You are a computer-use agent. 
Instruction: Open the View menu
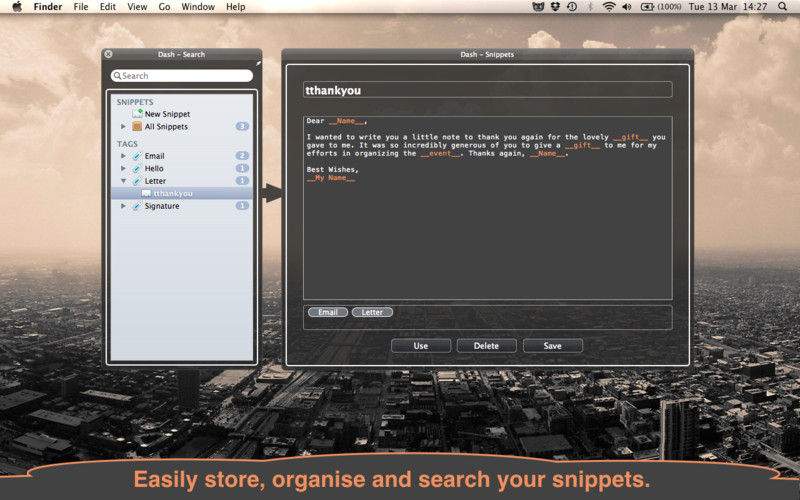pos(137,7)
